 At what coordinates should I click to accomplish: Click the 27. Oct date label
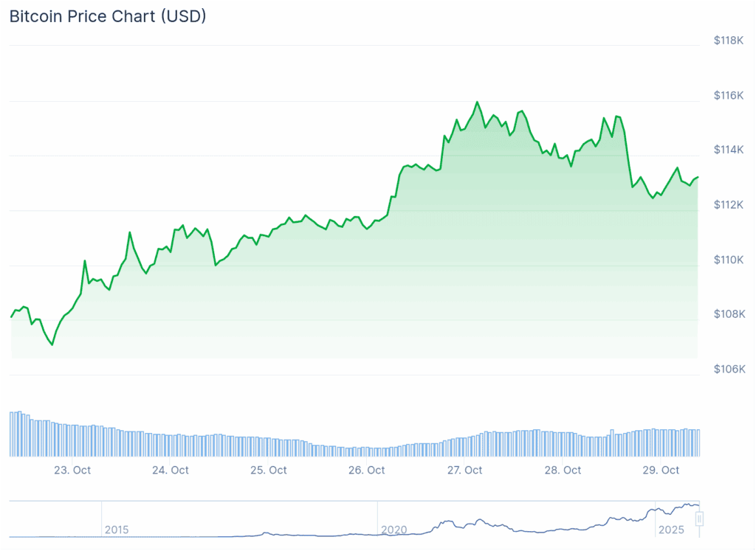464,470
